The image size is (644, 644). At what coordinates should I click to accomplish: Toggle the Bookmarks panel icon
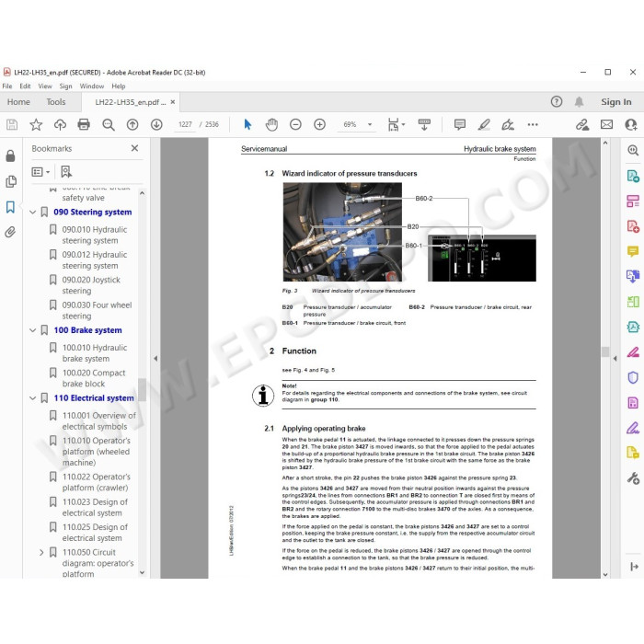pyautogui.click(x=10, y=207)
